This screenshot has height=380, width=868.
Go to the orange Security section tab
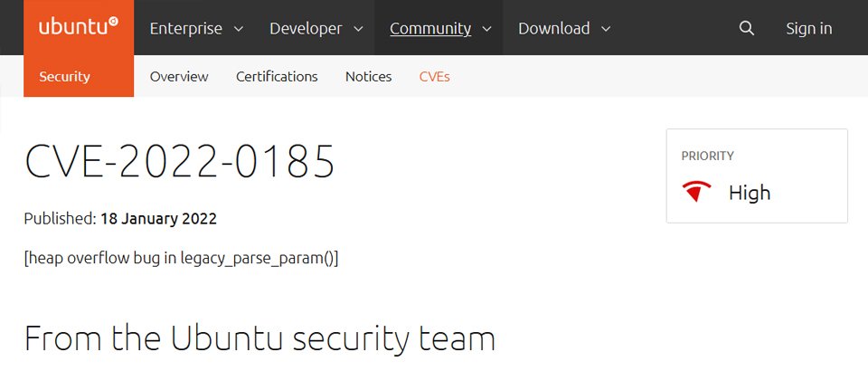click(x=64, y=76)
